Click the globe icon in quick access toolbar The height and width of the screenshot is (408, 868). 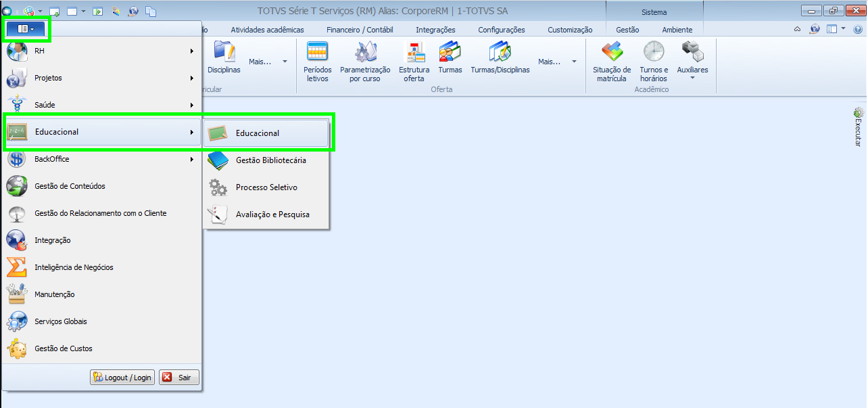point(133,12)
